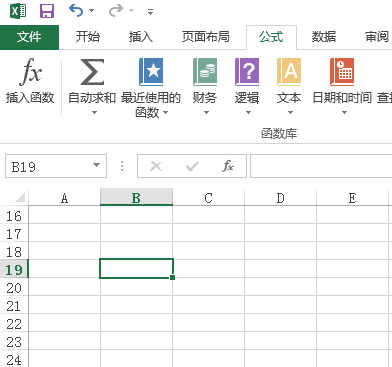
Task: Select row 17 header
Action: pos(14,234)
